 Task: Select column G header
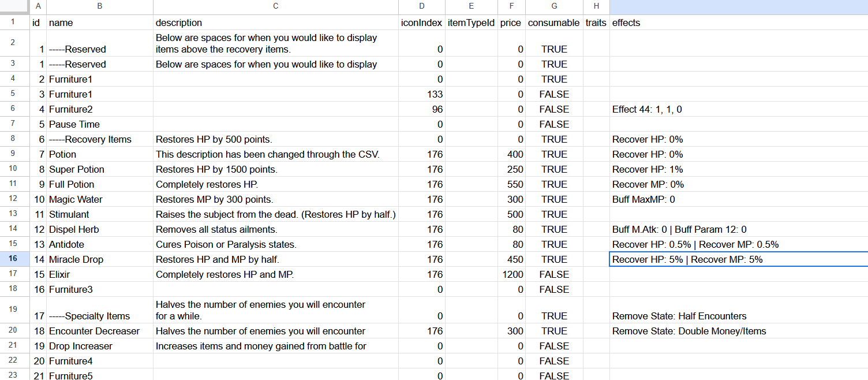pyautogui.click(x=554, y=7)
